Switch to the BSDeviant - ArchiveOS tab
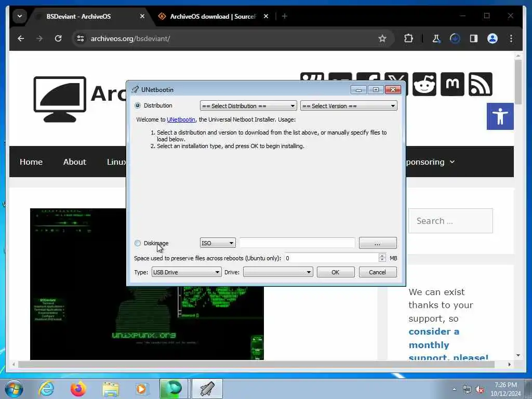This screenshot has height=399, width=532. point(78,16)
